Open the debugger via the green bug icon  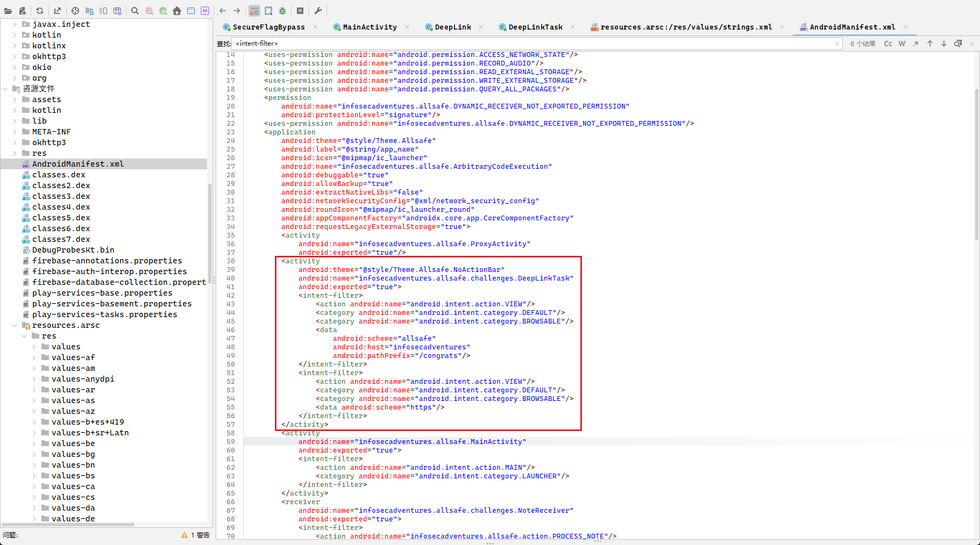tap(282, 11)
